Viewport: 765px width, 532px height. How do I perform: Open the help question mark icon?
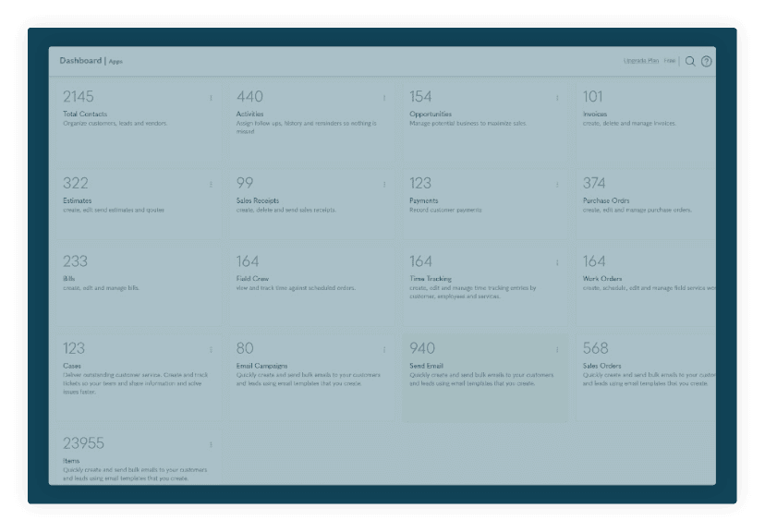click(707, 59)
